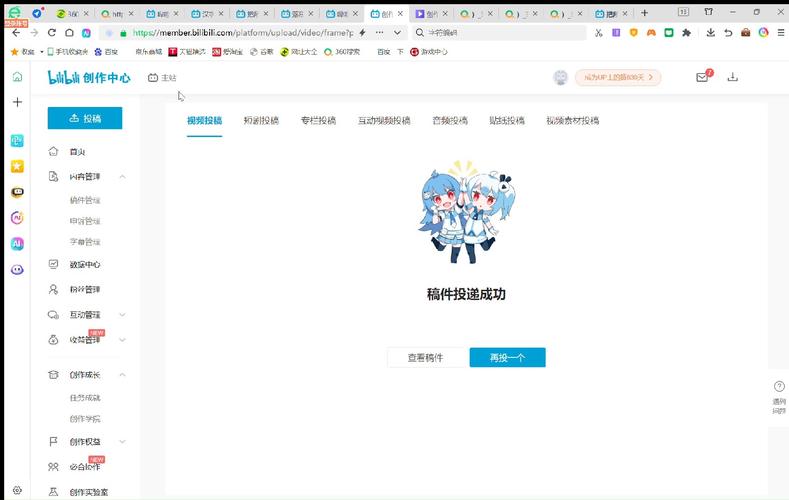Click the browser back arrow
Viewport: 789px width, 500px height.
pos(16,33)
